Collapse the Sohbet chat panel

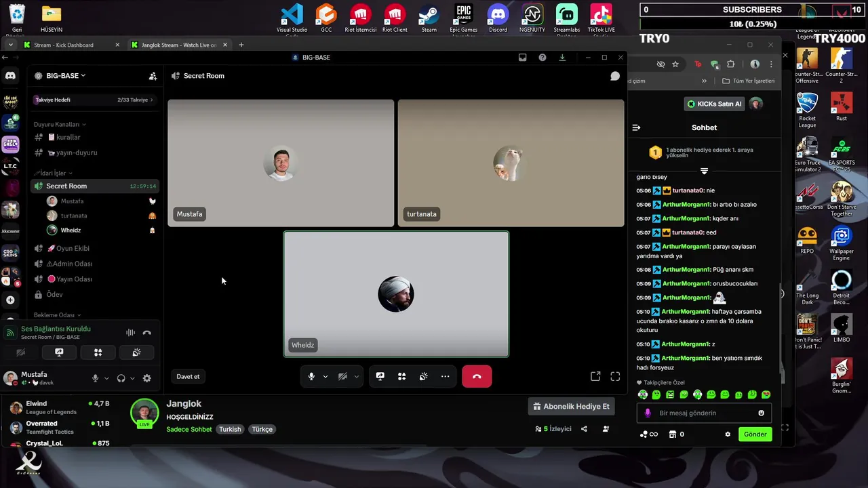point(636,127)
